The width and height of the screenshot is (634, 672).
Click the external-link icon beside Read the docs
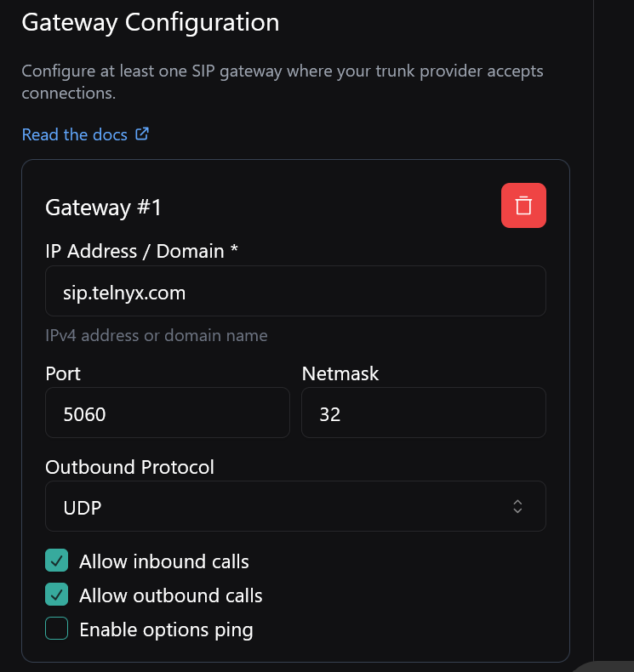(142, 134)
